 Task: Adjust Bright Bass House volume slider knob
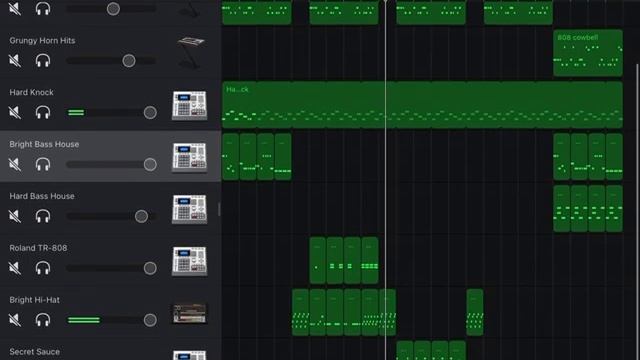pyautogui.click(x=150, y=164)
